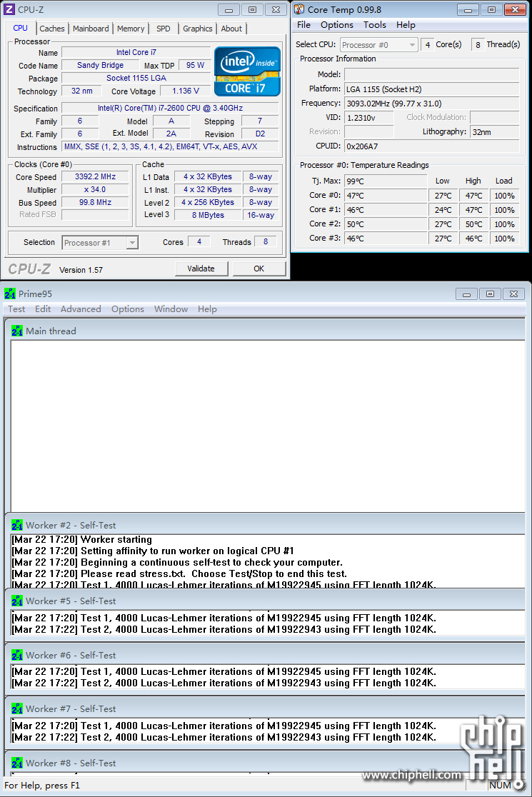Click the OK button in CPU-Z
Image resolution: width=532 pixels, height=797 pixels.
[259, 269]
